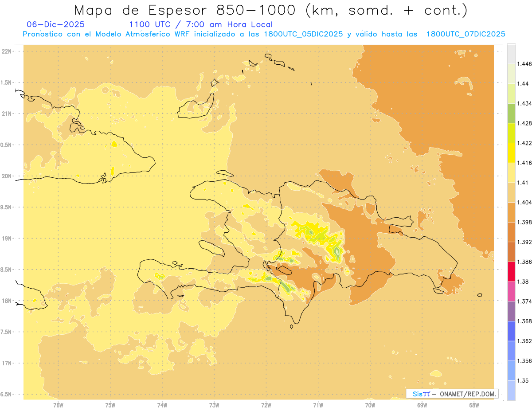The width and height of the screenshot is (532, 411).
Task: Click the '1.434' colorbar value
Action: pos(525,103)
